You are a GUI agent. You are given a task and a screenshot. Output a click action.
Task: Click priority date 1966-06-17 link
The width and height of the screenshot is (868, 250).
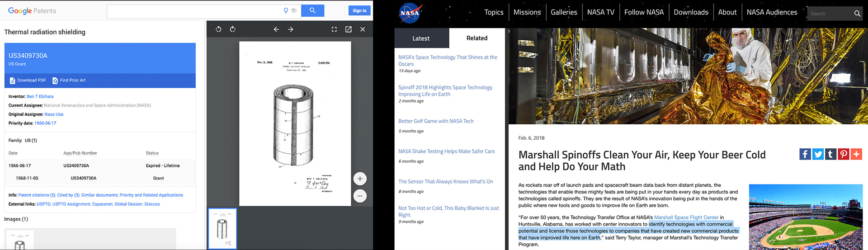45,123
